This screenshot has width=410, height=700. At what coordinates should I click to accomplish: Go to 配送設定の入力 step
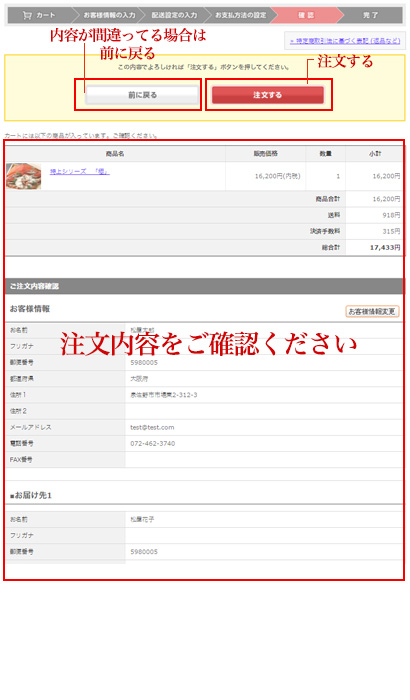pyautogui.click(x=174, y=16)
